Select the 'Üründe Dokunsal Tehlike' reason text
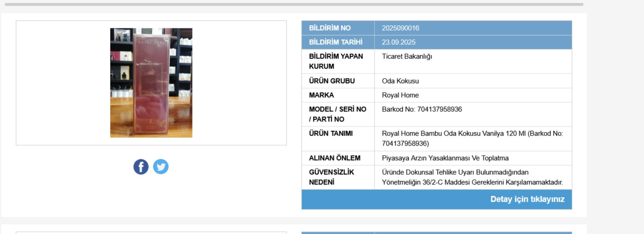 [473, 177]
